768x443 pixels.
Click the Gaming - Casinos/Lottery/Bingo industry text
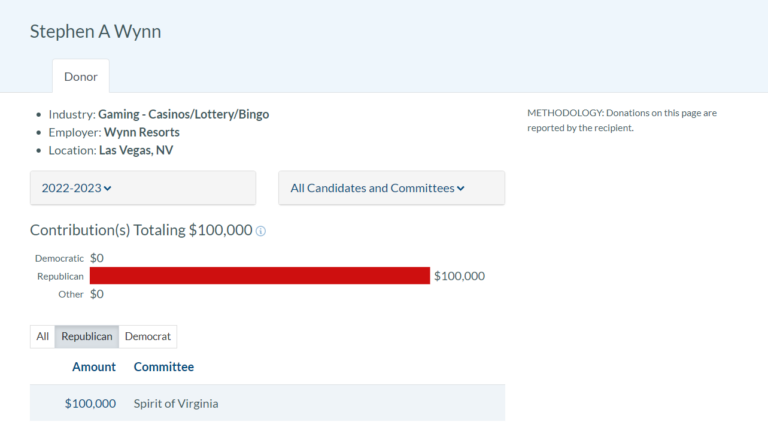(x=184, y=114)
